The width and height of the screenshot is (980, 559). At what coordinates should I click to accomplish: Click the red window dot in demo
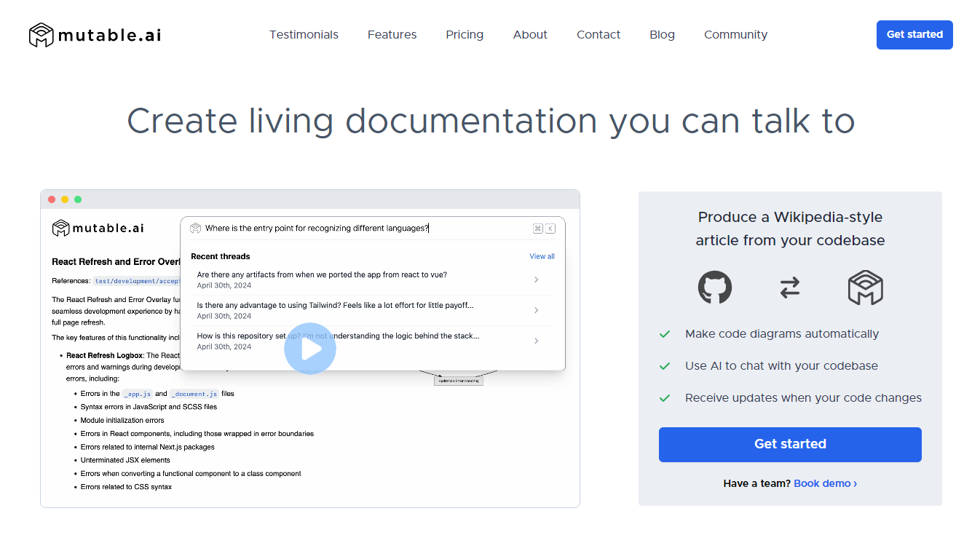tap(52, 199)
